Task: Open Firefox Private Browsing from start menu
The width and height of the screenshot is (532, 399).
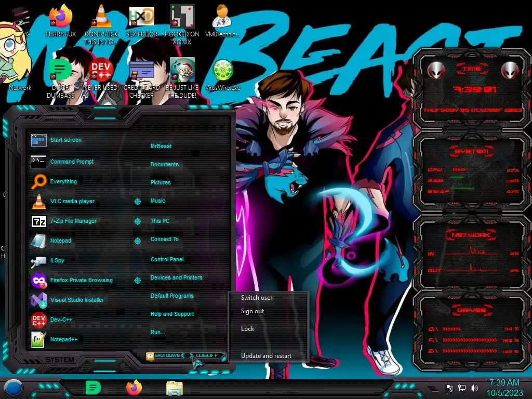Action: pos(71,280)
